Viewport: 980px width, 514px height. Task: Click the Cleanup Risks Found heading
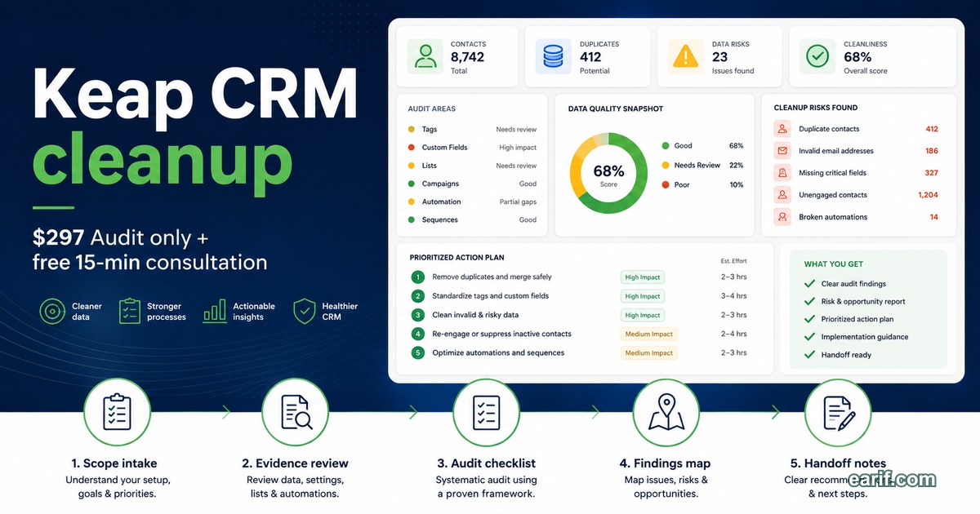816,108
